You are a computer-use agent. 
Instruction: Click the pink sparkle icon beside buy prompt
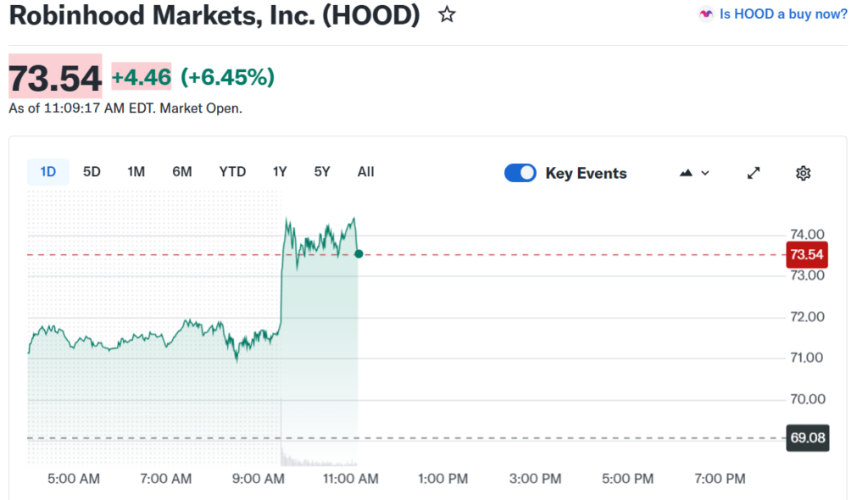point(705,14)
